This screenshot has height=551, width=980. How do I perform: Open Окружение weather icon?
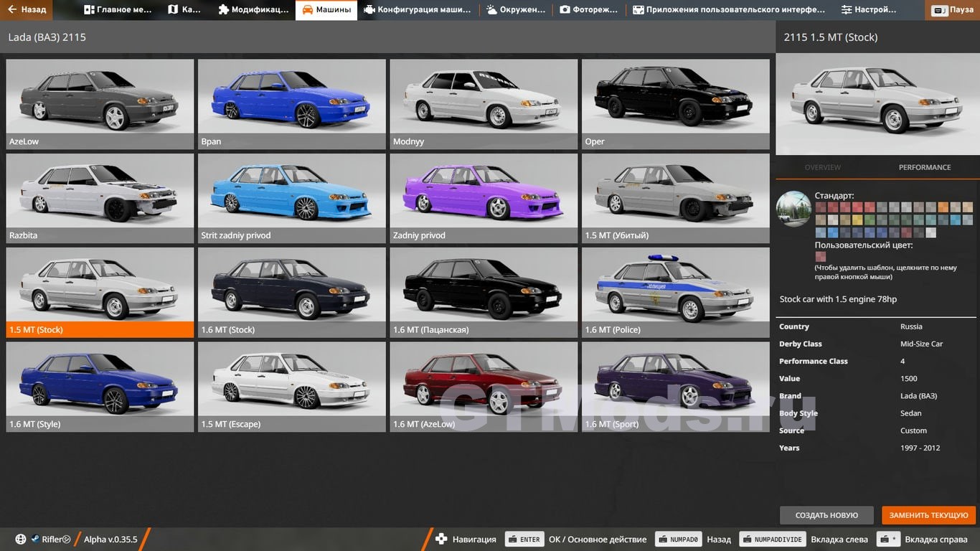pos(491,10)
